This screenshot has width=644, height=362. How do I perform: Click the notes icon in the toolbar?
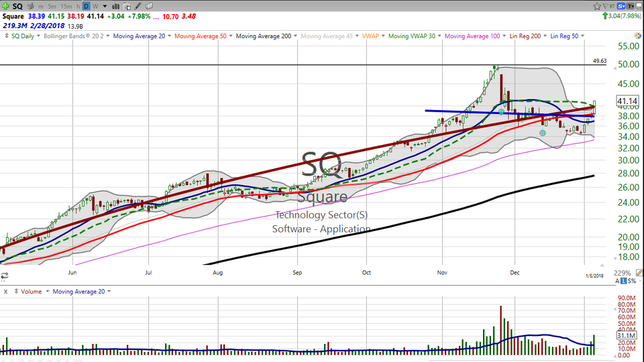149,6
